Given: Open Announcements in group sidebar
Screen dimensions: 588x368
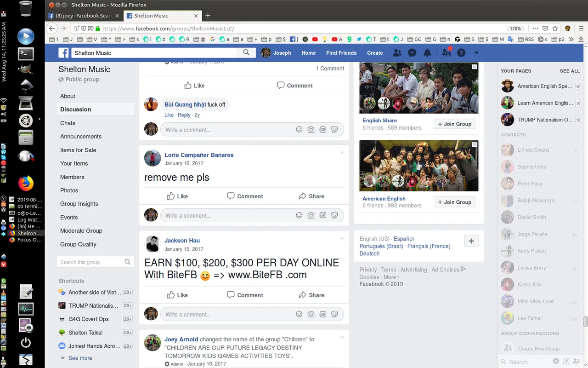Looking at the screenshot, I should [81, 137].
